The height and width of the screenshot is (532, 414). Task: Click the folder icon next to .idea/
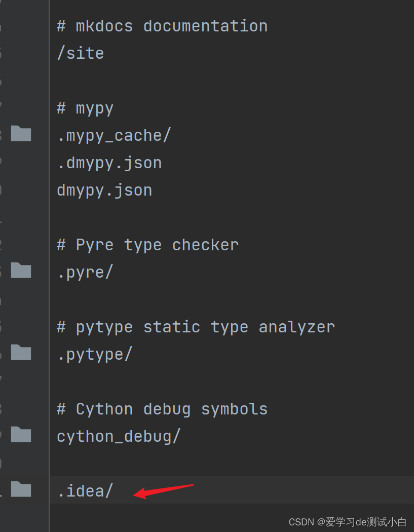[x=21, y=489]
